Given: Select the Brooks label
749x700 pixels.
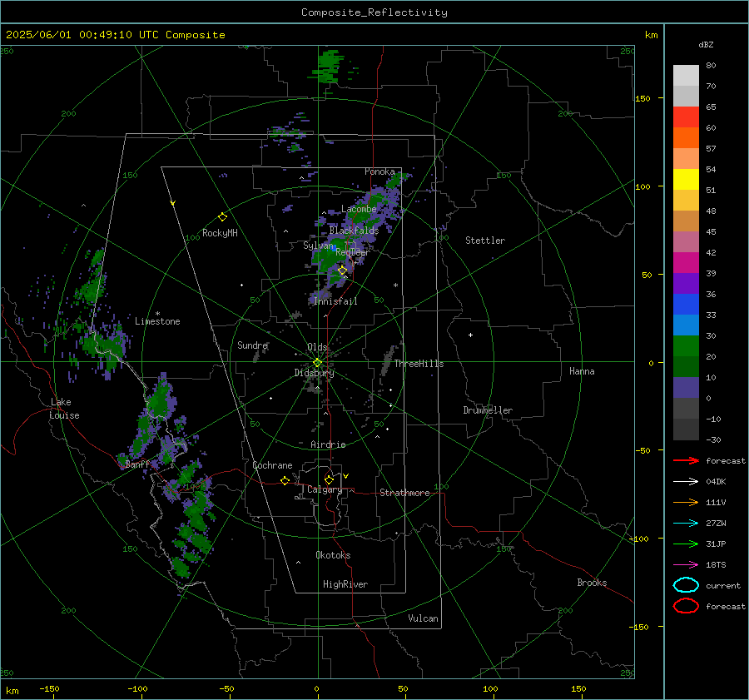Looking at the screenshot, I should (x=592, y=583).
